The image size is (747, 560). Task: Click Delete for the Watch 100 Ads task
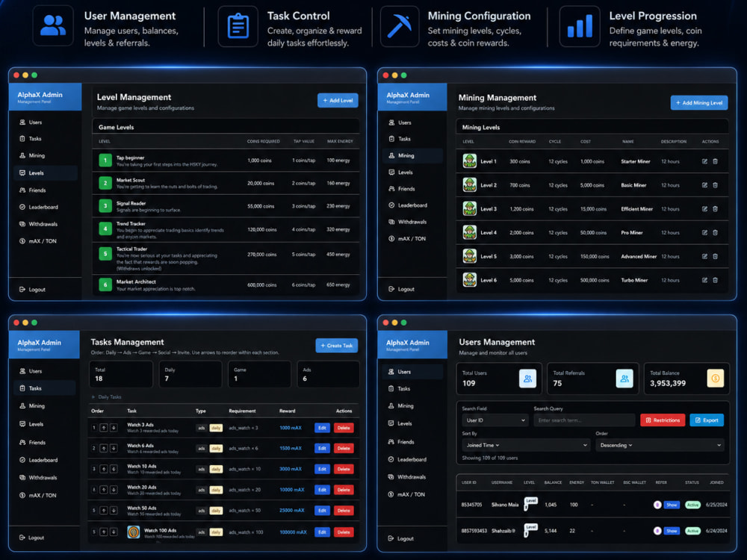tap(344, 532)
